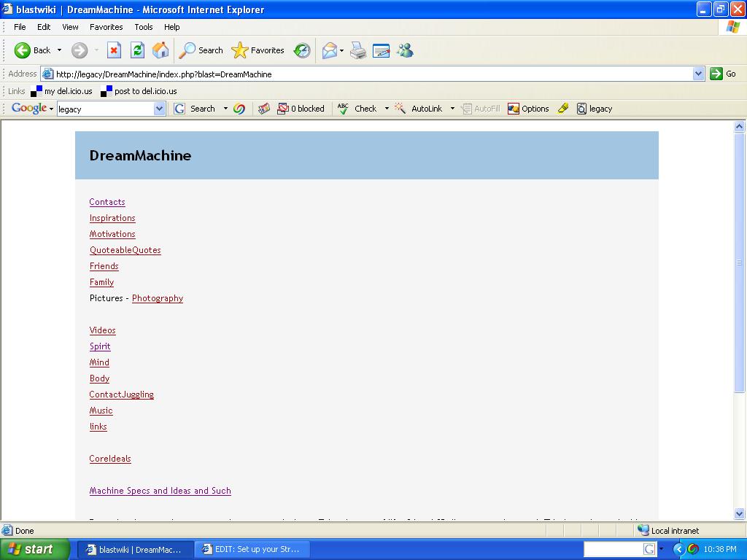Viewport: 747px width, 560px height.
Task: Follow the Motivations link
Action: [112, 234]
